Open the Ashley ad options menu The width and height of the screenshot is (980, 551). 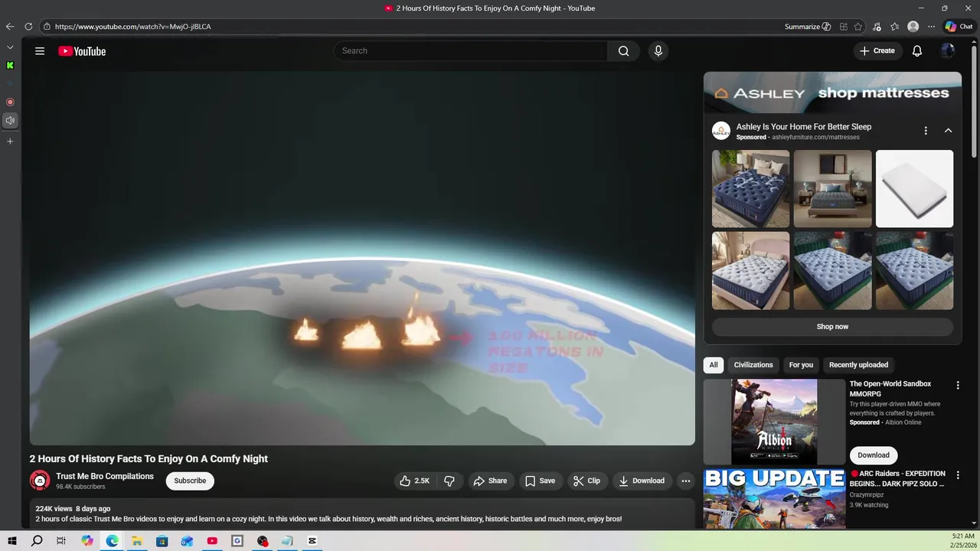(926, 131)
